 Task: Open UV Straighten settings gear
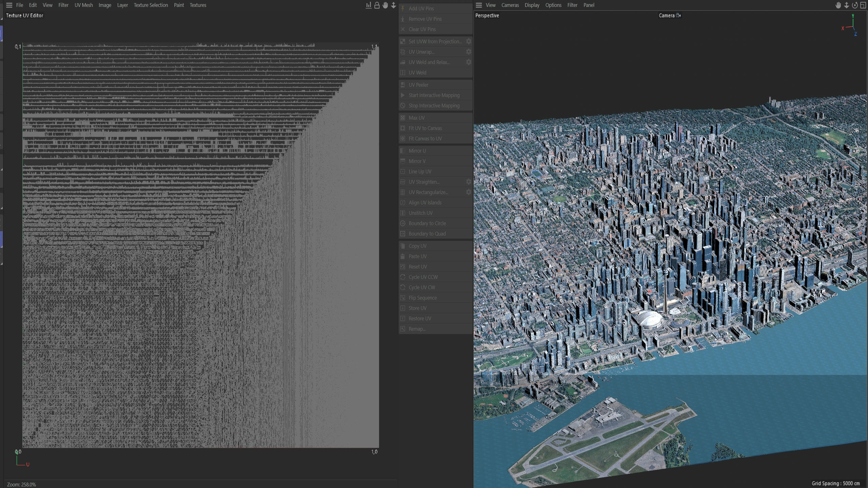pos(469,182)
